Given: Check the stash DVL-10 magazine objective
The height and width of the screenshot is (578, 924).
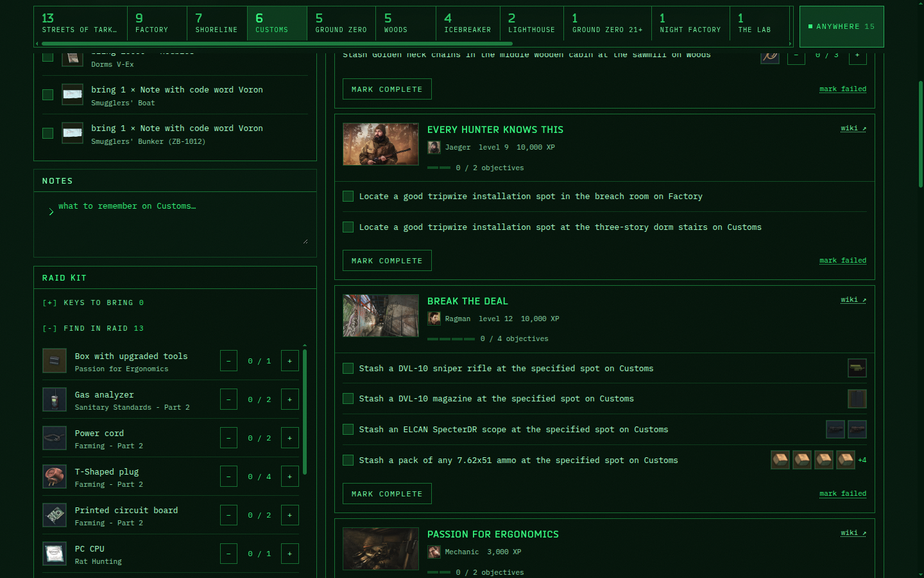Looking at the screenshot, I should (x=348, y=399).
